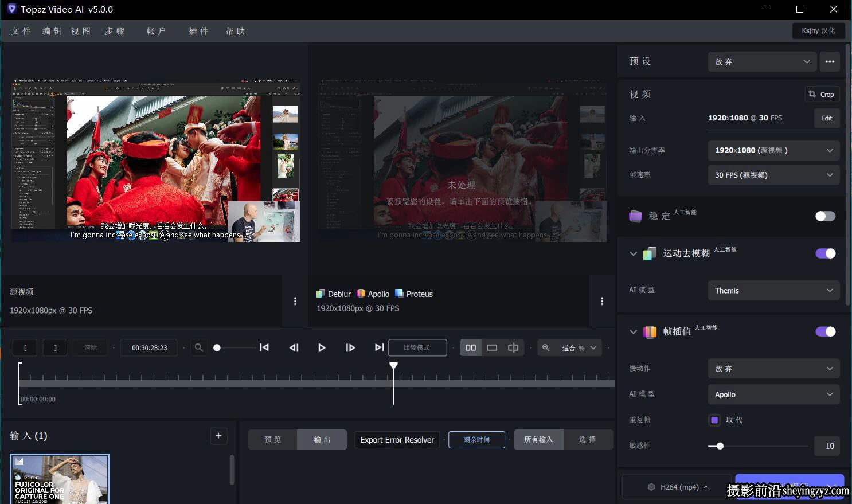Open the Themis AI model dropdown

point(774,291)
